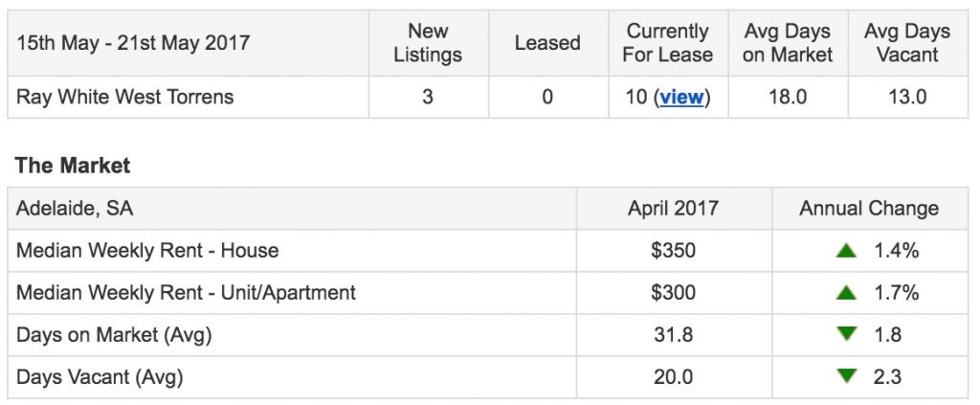Click the Median Weekly Rent - House row
This screenshot has width=980, height=405.
pos(487,251)
